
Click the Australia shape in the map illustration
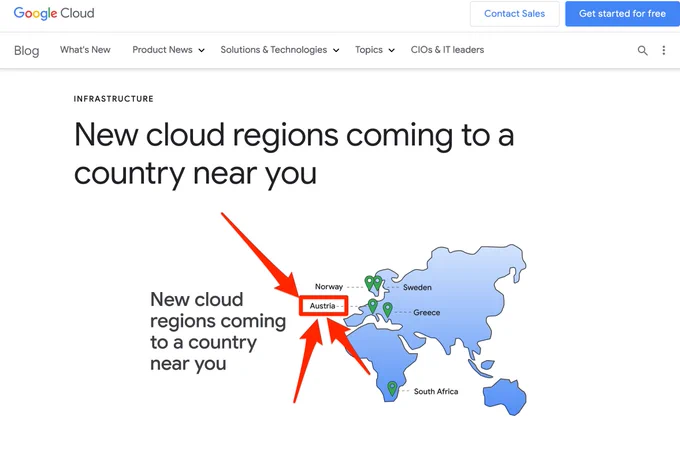point(505,397)
